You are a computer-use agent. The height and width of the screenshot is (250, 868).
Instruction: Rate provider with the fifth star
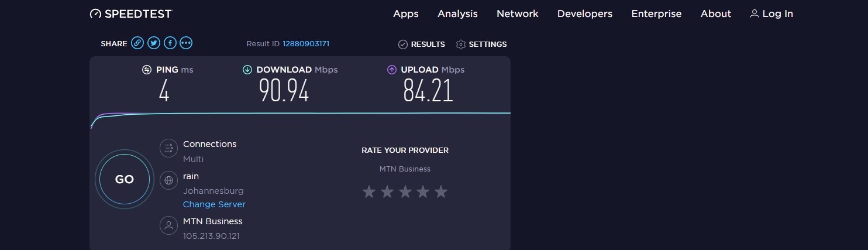tap(441, 191)
